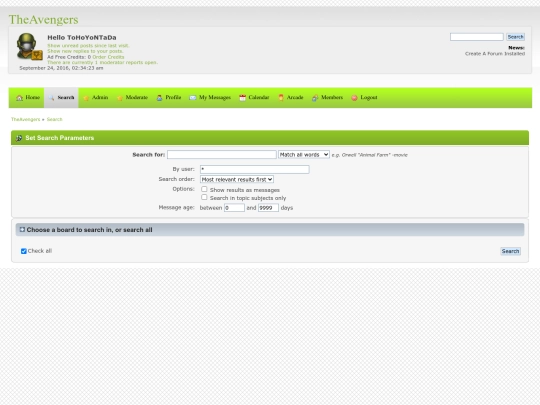
Task: Open Show unread posts since last visit
Action: [x=88, y=45]
